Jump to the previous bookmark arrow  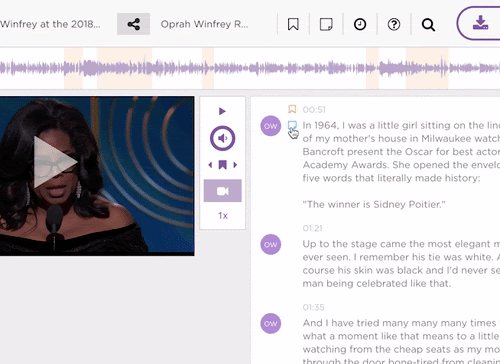click(x=210, y=165)
